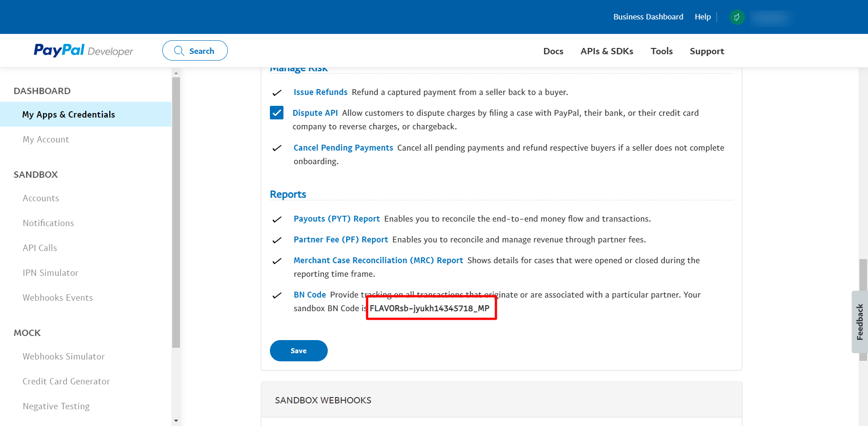Open the Feedback panel on the right edge
Screen dimensions: 868x426
[x=859, y=322]
